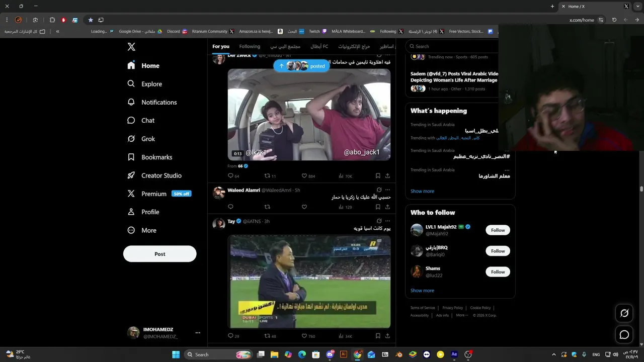Share the 66 video post
This screenshot has width=644, height=362.
click(x=387, y=176)
